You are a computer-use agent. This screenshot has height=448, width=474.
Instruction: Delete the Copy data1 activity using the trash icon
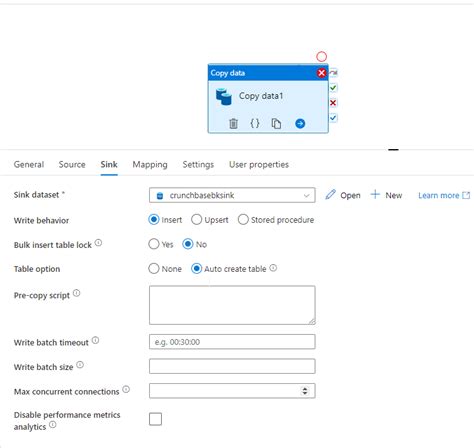[233, 124]
